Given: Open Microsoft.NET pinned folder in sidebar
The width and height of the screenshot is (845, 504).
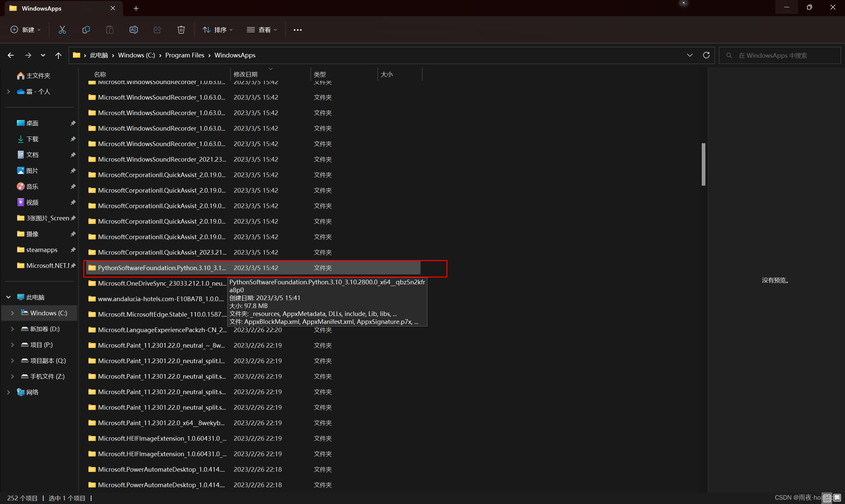Looking at the screenshot, I should pos(43,266).
